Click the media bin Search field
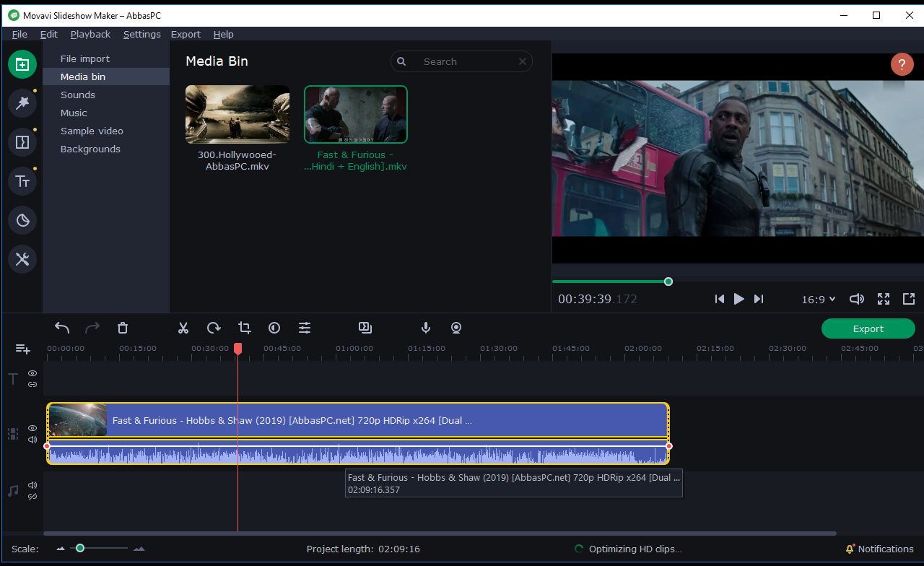This screenshot has height=566, width=924. 461,61
